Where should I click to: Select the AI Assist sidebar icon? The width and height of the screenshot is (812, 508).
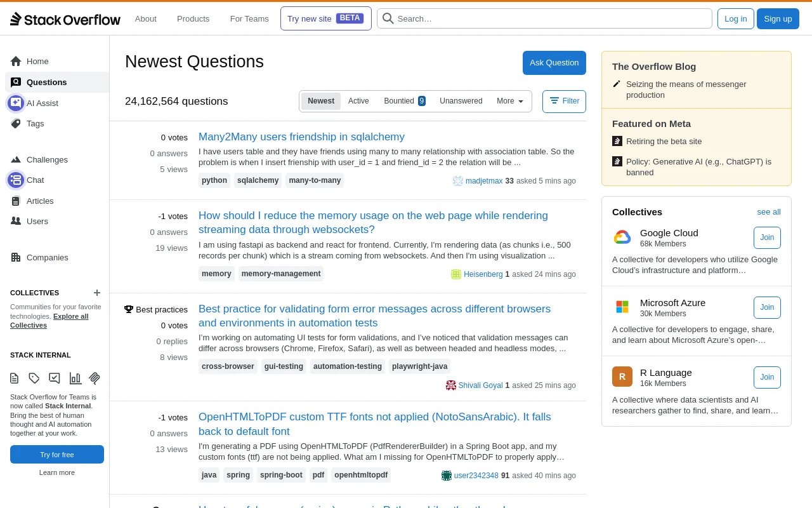click(x=15, y=103)
